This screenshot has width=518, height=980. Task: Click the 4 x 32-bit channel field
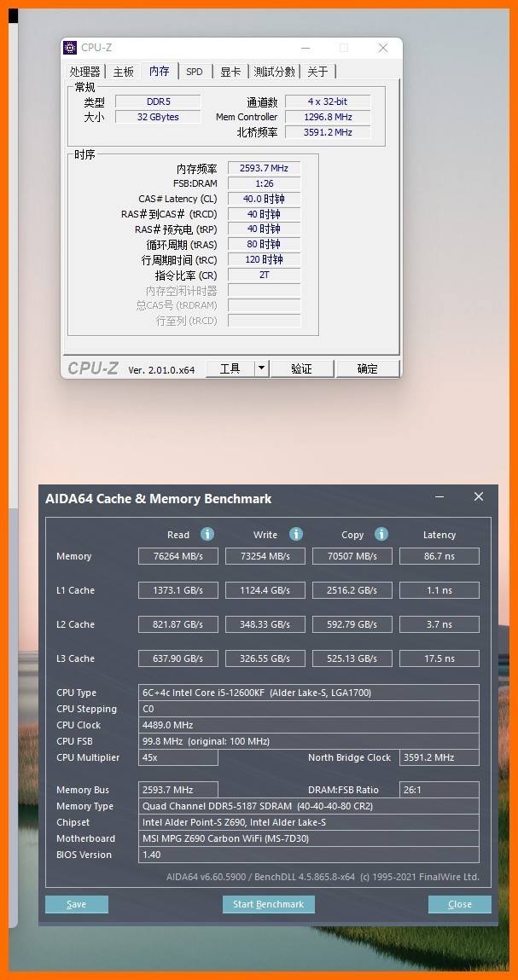(328, 101)
